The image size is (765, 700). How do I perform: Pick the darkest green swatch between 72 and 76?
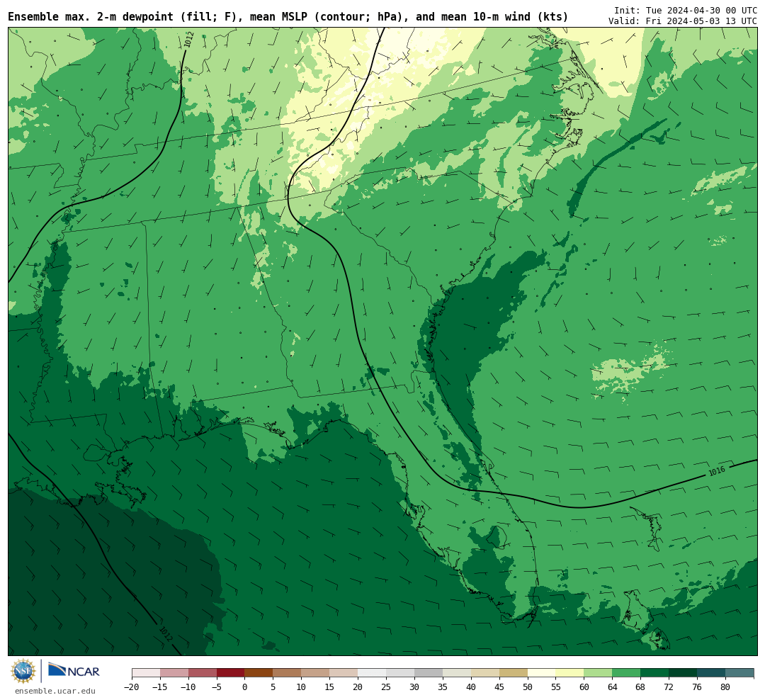click(x=684, y=673)
